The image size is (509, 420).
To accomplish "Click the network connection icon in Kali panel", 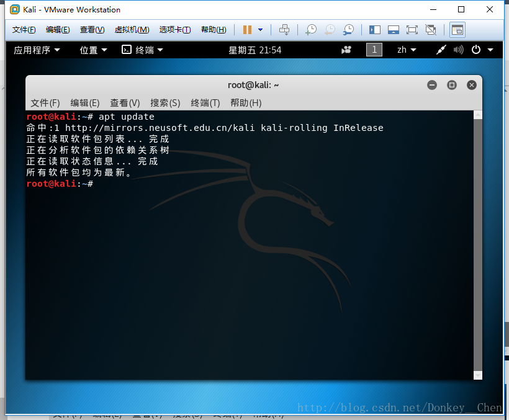I will tap(441, 50).
